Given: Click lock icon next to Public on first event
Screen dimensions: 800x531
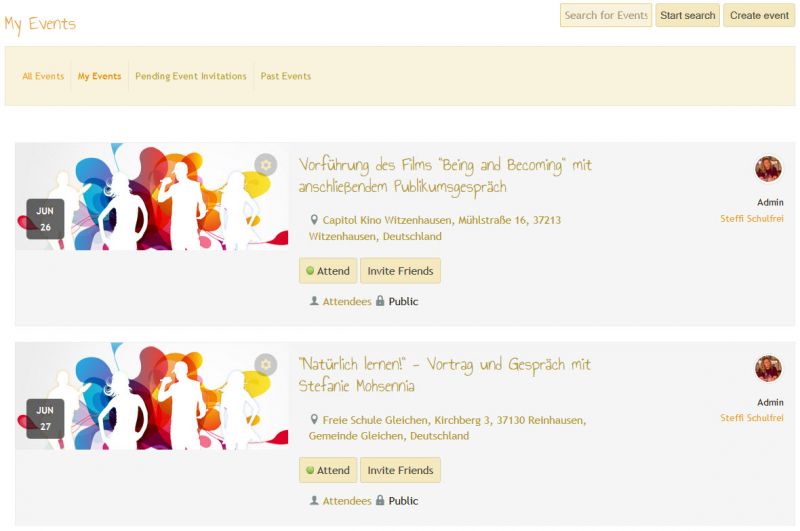Looking at the screenshot, I should [x=380, y=300].
